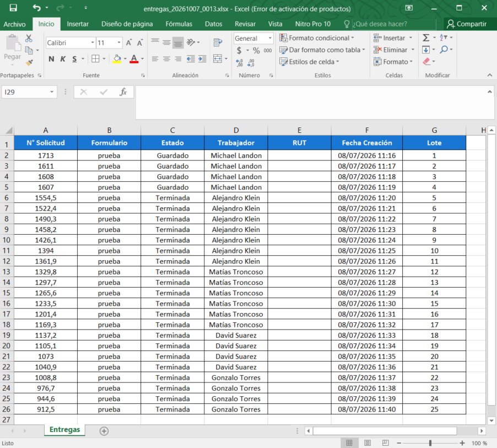The image size is (497, 448).
Task: Click the Formato cells button
Action: pyautogui.click(x=393, y=62)
